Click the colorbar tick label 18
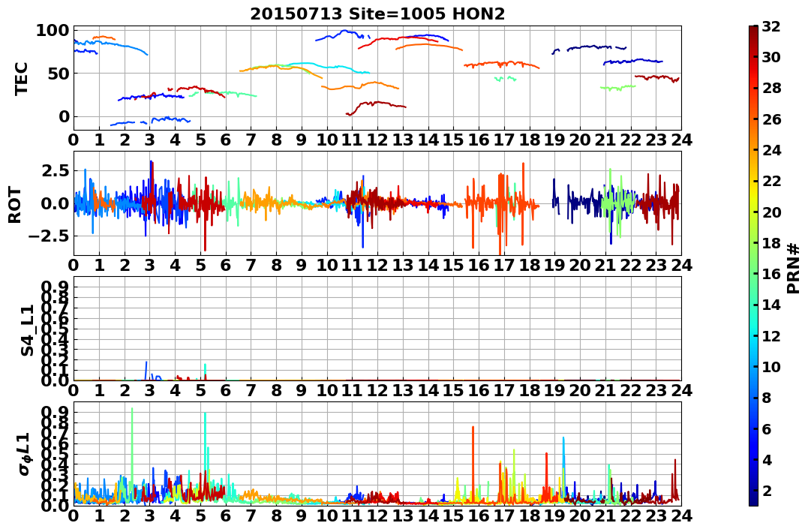This screenshot has height=532, width=808. (771, 243)
